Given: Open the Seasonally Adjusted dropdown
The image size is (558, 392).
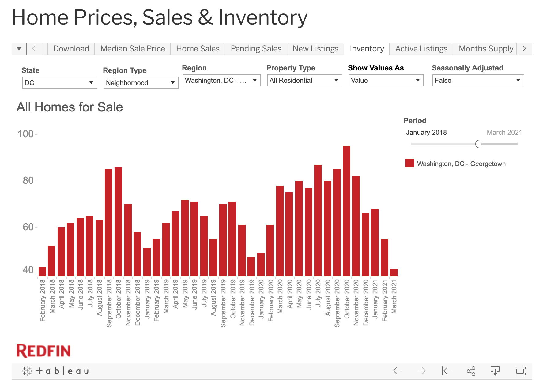Looking at the screenshot, I should pyautogui.click(x=478, y=80).
